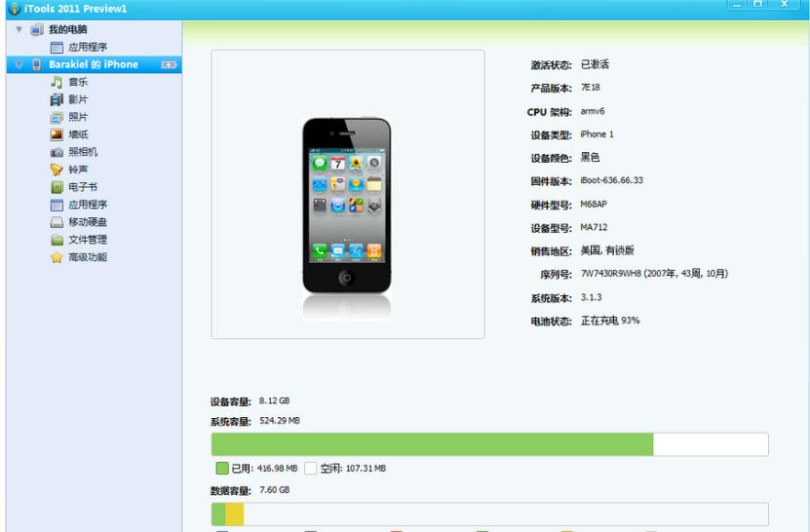Close the iTools window
The height and width of the screenshot is (532, 810).
[785, 4]
